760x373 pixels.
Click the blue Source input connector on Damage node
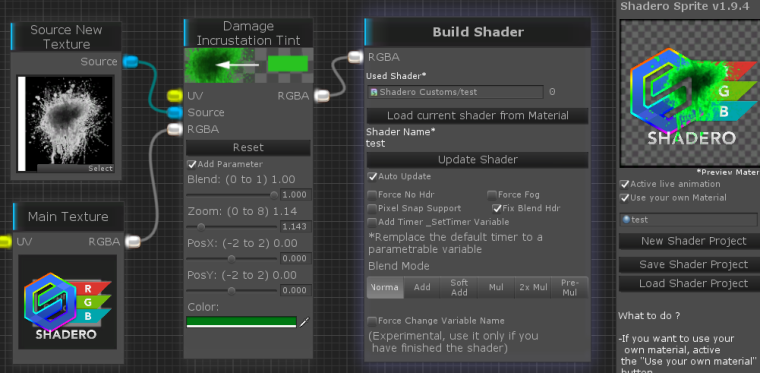tap(175, 112)
